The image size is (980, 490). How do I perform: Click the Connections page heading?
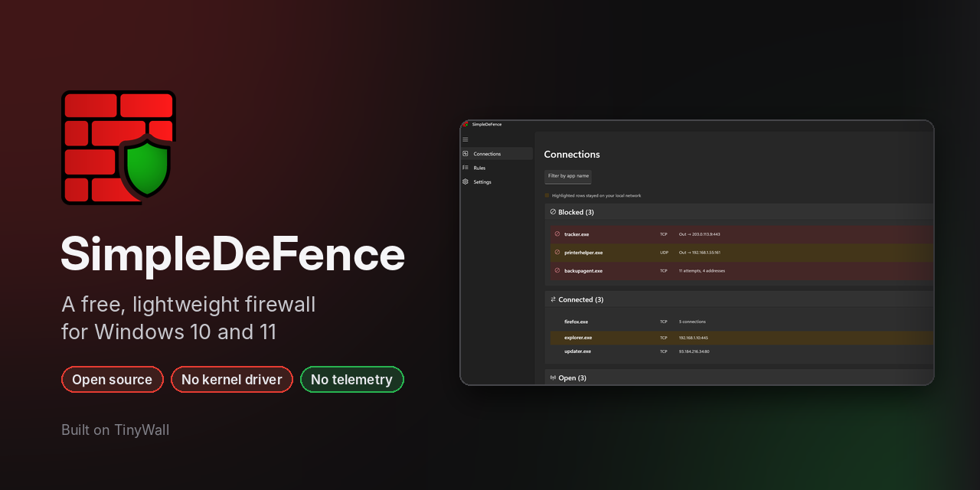coord(572,155)
